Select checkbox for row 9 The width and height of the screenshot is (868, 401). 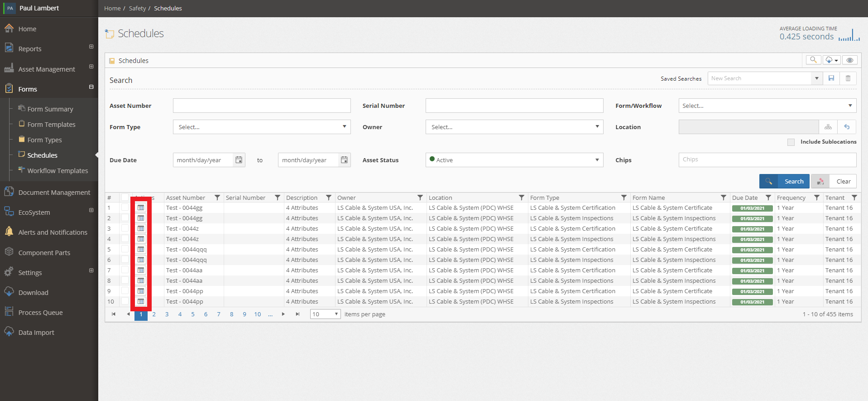tap(125, 290)
